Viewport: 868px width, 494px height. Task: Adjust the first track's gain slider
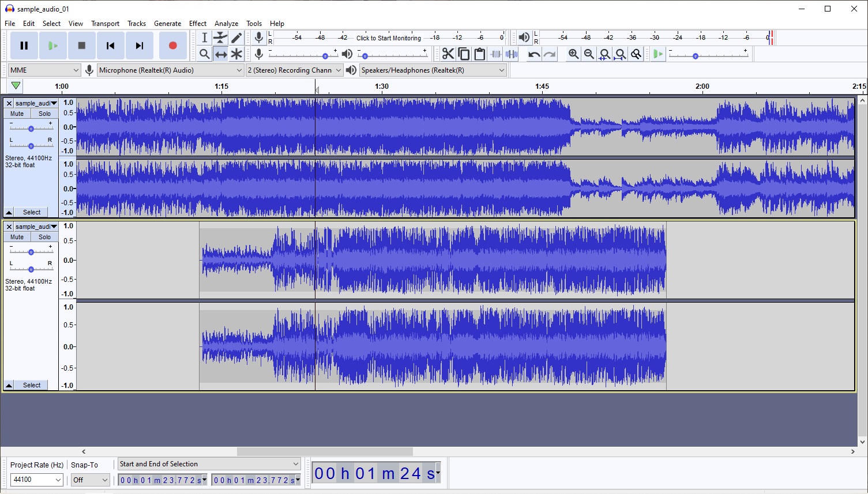pos(31,129)
